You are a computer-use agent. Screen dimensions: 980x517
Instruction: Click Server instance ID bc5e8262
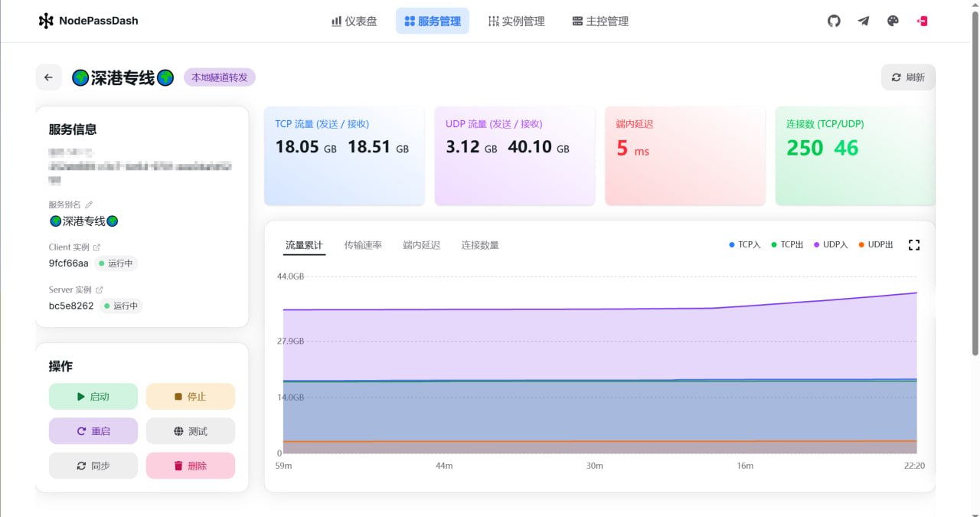(70, 306)
